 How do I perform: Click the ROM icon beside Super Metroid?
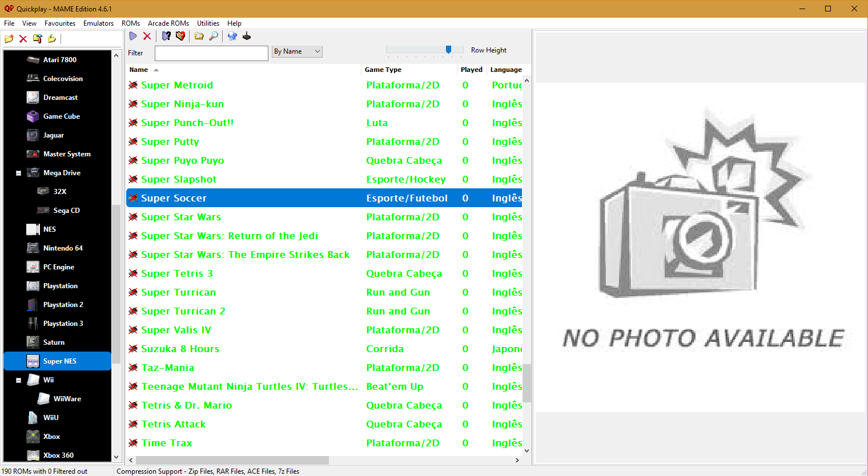click(133, 85)
